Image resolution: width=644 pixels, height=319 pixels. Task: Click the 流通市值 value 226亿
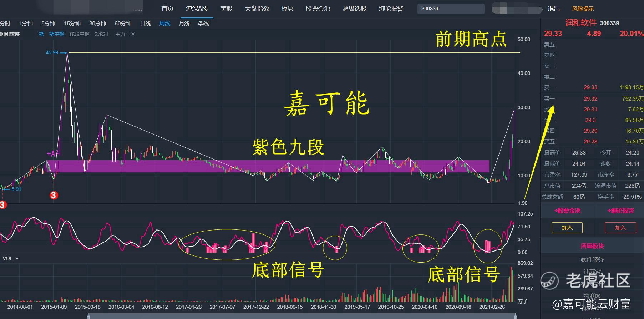(x=633, y=186)
